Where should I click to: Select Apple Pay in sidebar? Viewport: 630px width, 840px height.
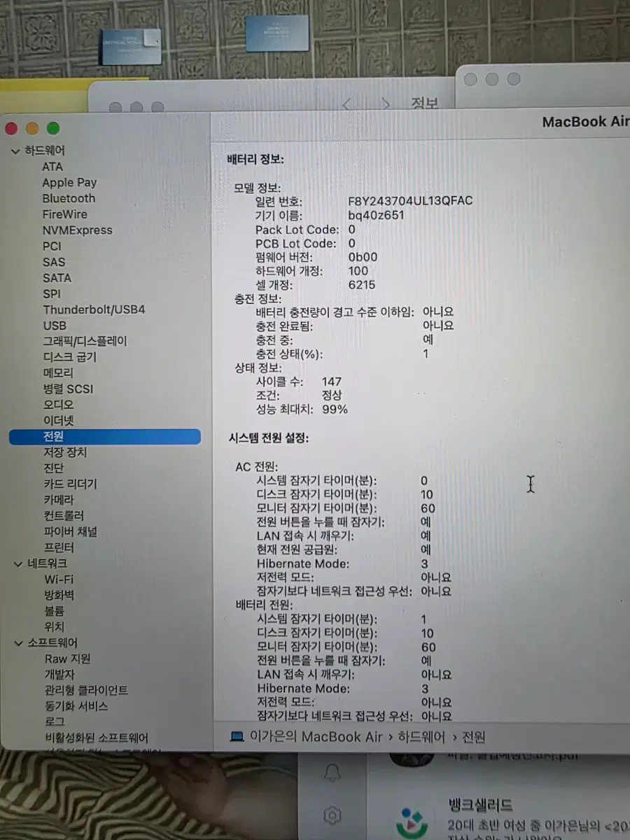(x=69, y=183)
